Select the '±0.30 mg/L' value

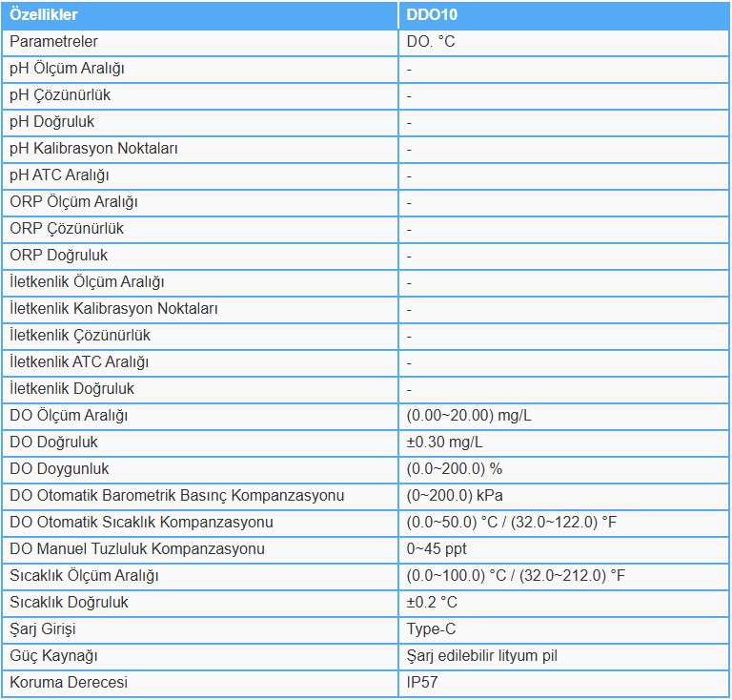tap(444, 443)
